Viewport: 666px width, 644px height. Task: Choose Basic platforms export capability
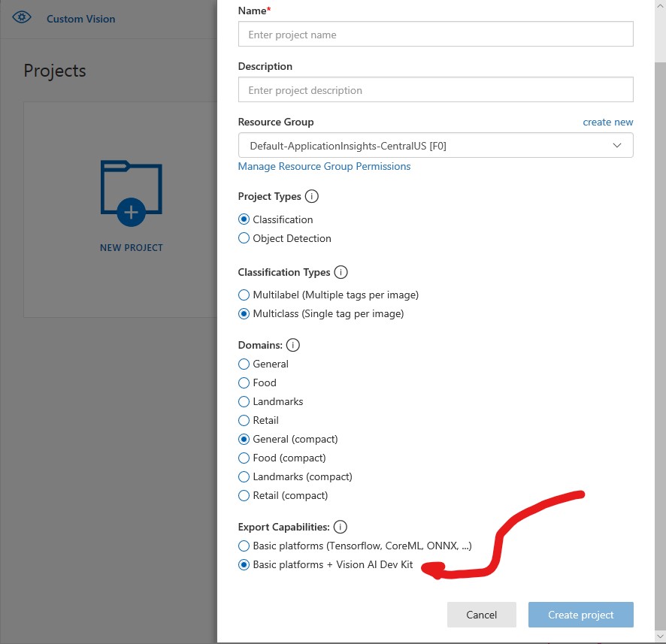pos(244,546)
